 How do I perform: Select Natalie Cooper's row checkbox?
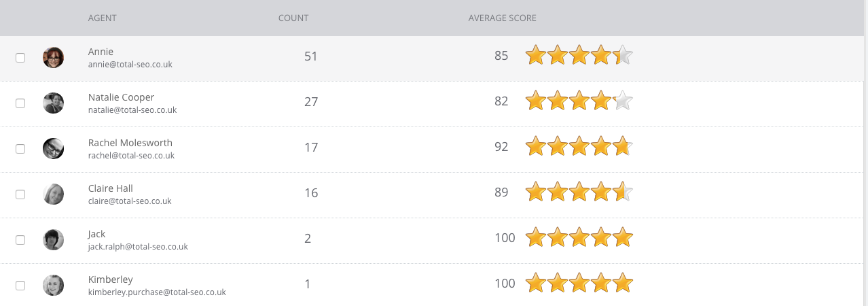click(x=20, y=103)
